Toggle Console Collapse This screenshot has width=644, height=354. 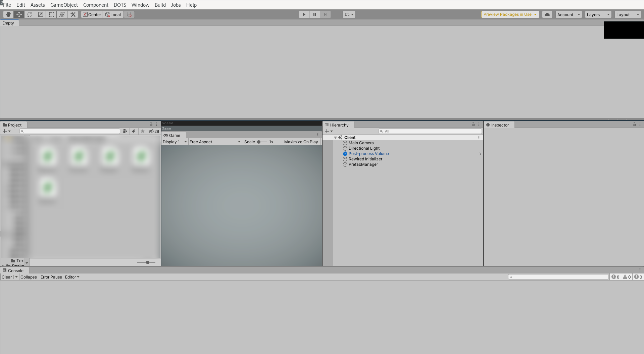(x=29, y=277)
